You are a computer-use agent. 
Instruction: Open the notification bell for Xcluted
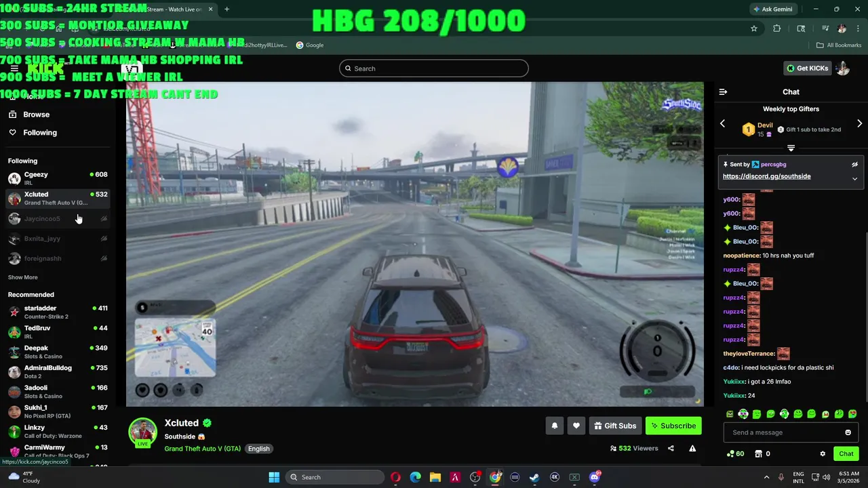pos(555,426)
